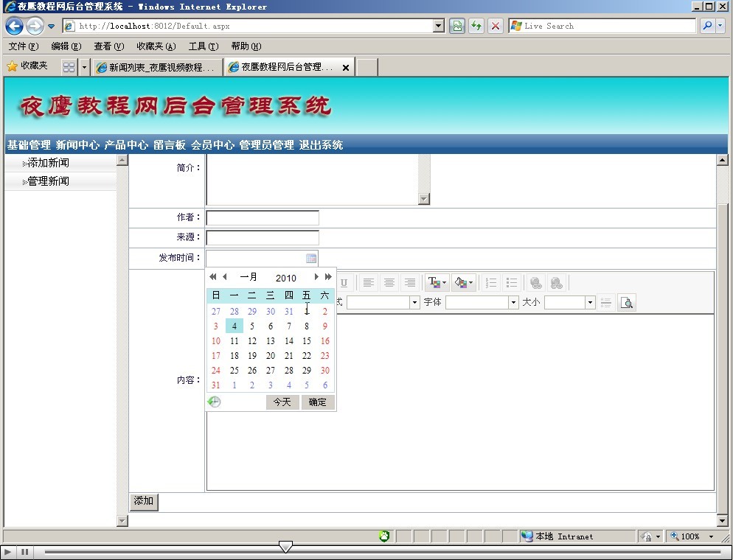Open the date picker calendar icon
733x560 pixels.
click(x=311, y=259)
